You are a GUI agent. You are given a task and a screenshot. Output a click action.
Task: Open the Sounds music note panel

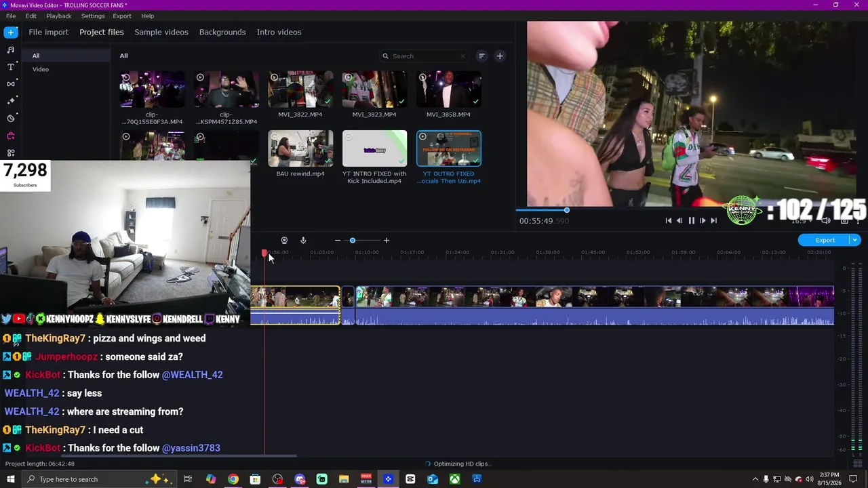[11, 49]
